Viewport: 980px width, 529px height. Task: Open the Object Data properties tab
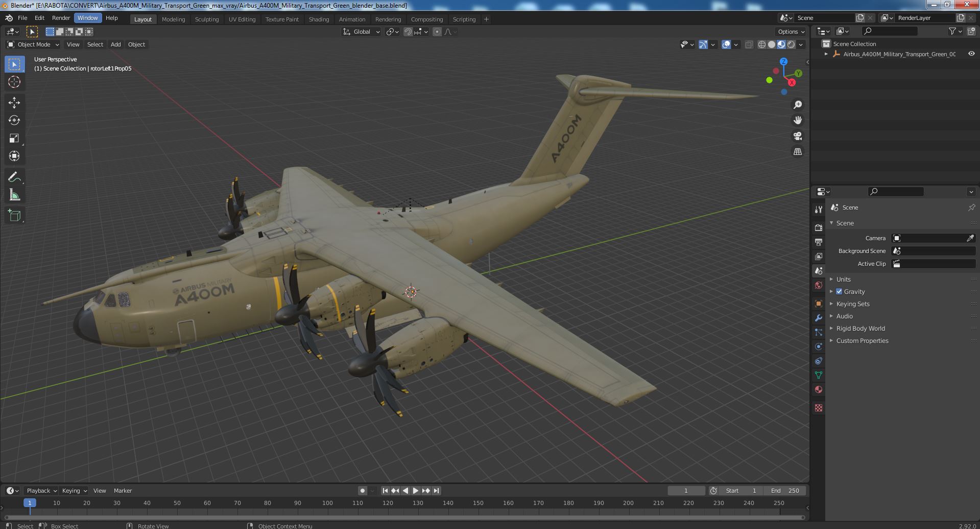(819, 375)
